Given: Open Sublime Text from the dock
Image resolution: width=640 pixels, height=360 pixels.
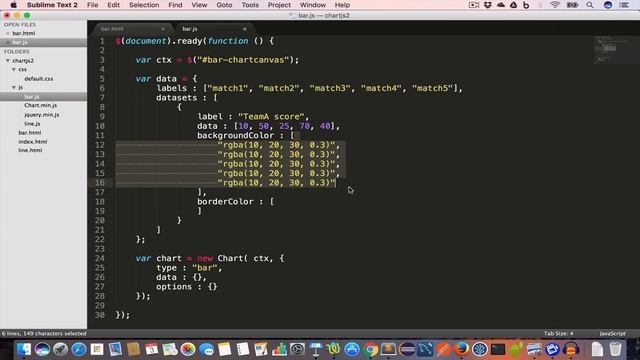Looking at the screenshot, I should pos(388,349).
